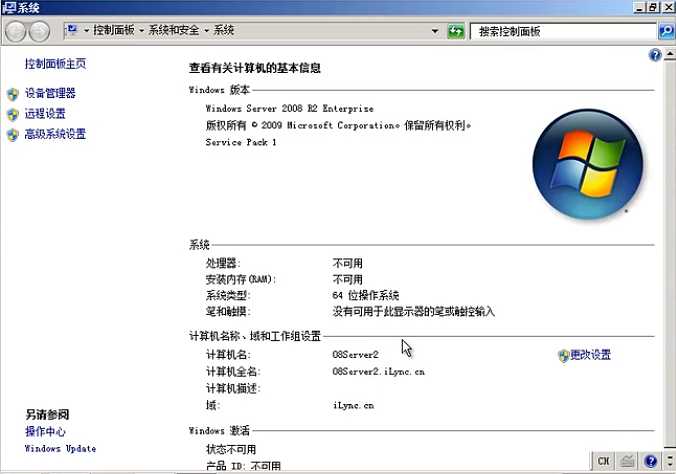Open 设备管理器 link
This screenshot has height=474, width=676.
point(50,93)
